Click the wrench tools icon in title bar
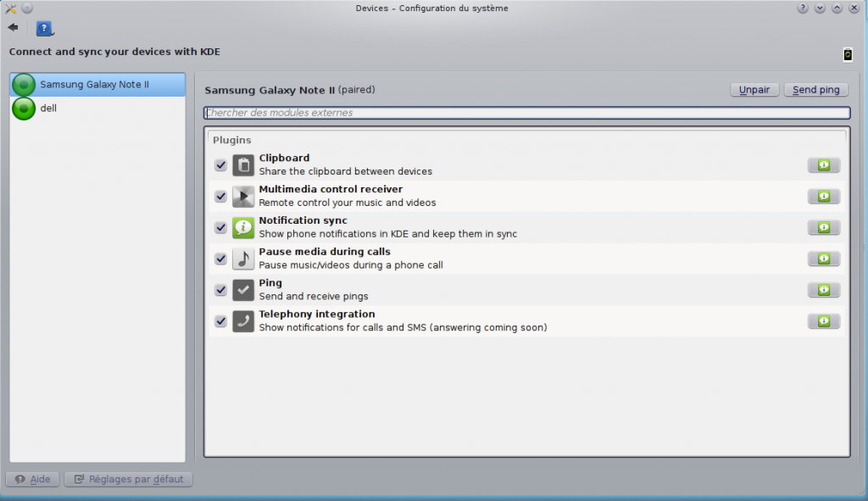The width and height of the screenshot is (868, 501). pos(10,8)
